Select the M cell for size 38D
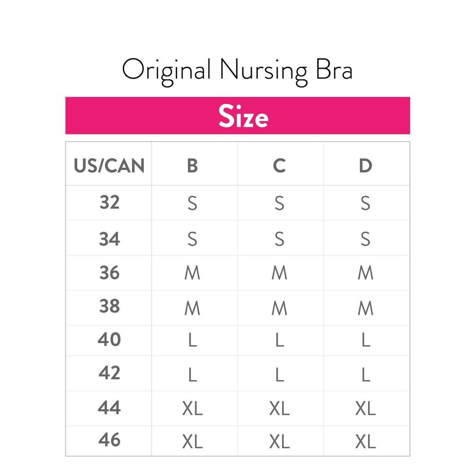This screenshot has height=476, width=476. tap(365, 308)
